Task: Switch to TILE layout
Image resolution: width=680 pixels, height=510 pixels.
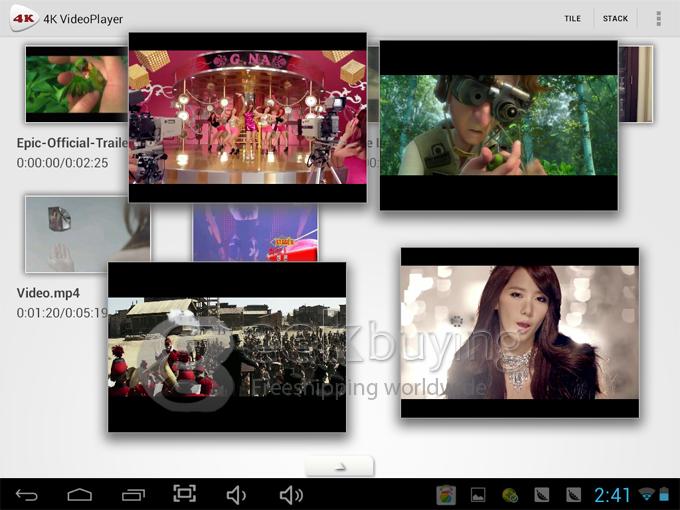Action: 572,19
